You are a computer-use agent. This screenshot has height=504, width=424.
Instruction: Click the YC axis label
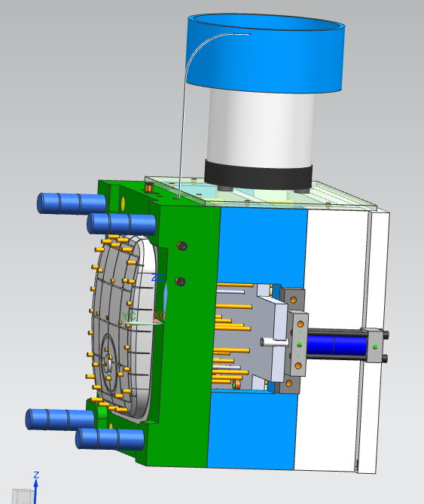click(129, 316)
